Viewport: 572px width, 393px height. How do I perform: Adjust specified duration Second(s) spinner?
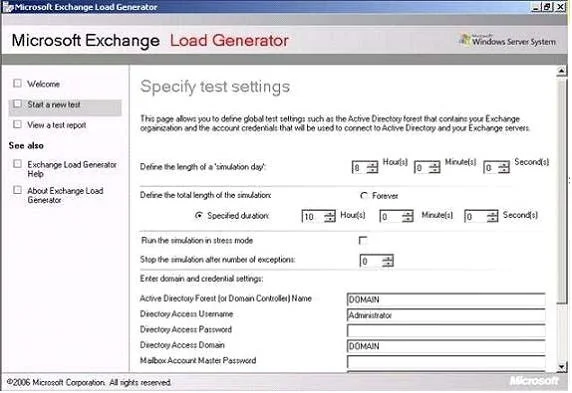(492, 217)
